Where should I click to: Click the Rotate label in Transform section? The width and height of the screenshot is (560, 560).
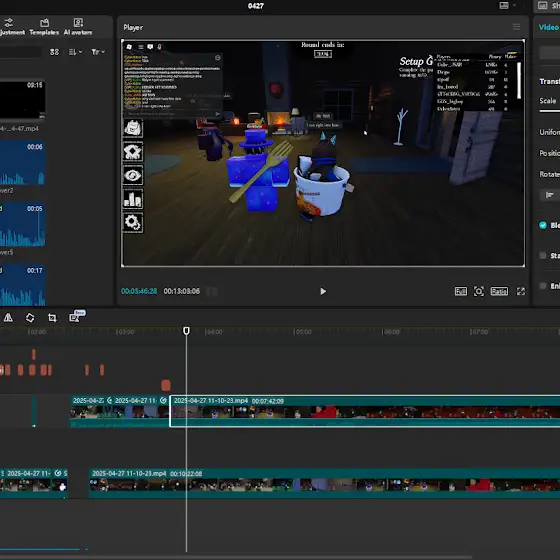549,174
